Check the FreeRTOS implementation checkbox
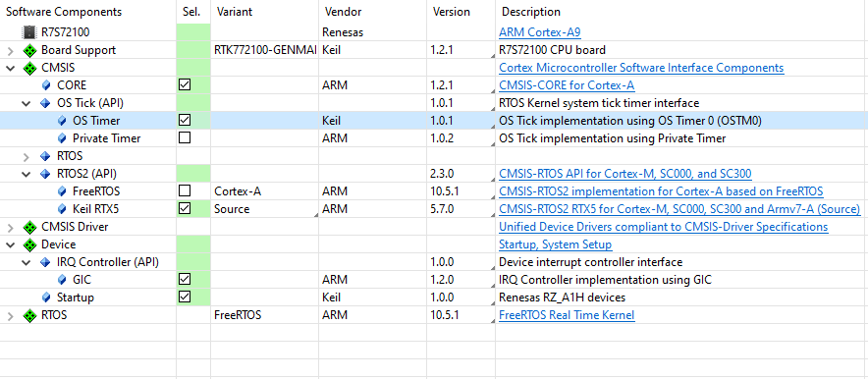868x379 pixels. point(185,191)
